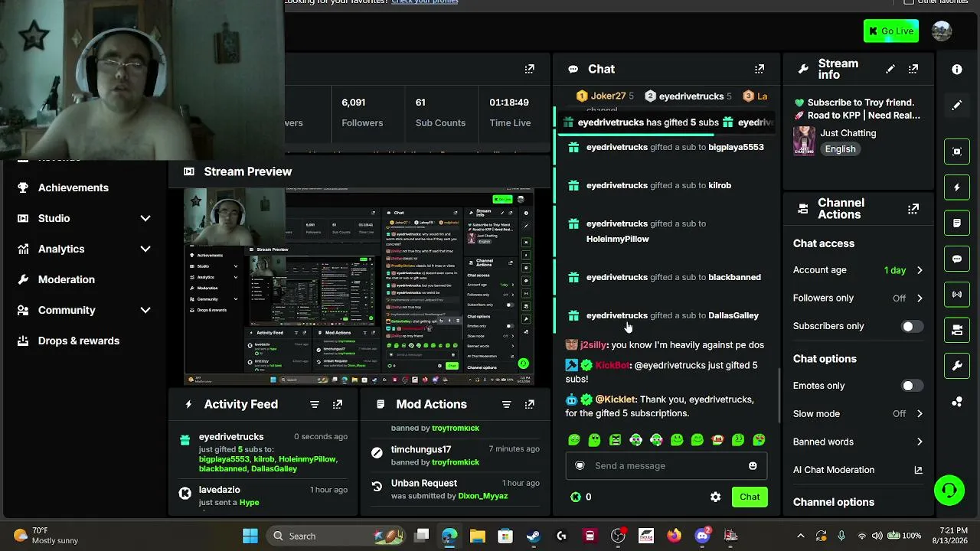Image resolution: width=980 pixels, height=551 pixels.
Task: Send message with the green Chat button
Action: click(750, 497)
